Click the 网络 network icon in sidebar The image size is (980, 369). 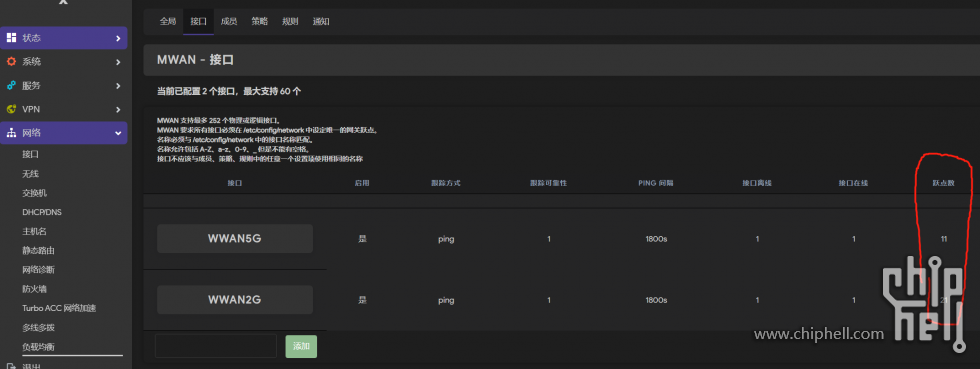(x=11, y=133)
